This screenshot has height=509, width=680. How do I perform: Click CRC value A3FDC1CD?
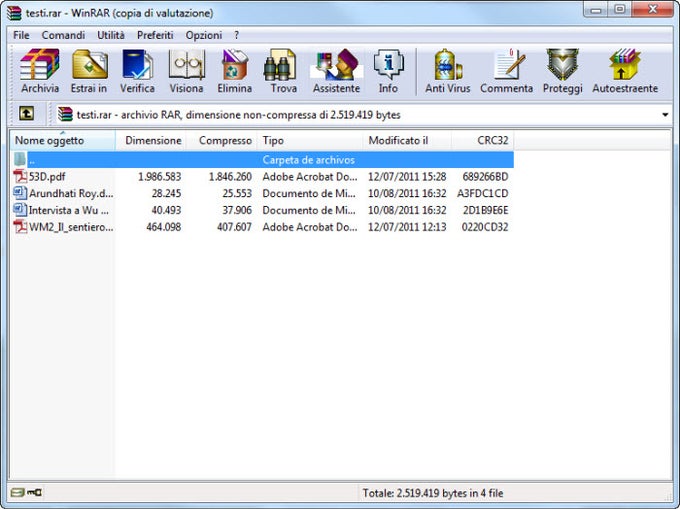click(482, 193)
